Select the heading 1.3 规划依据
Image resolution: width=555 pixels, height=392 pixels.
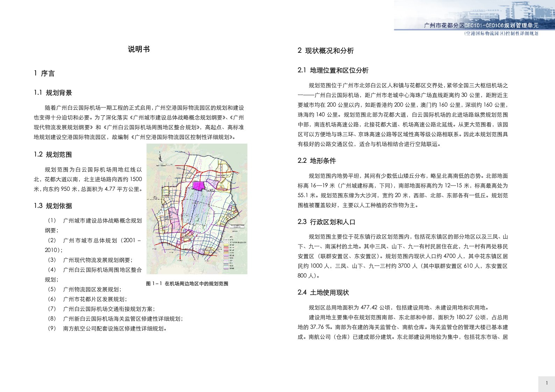pyautogui.click(x=53, y=206)
